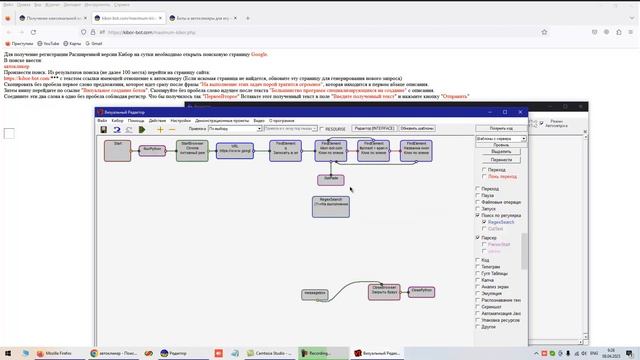640x360 pixels.
Task: Switch to Recording app in the taskbar
Action: (323, 353)
